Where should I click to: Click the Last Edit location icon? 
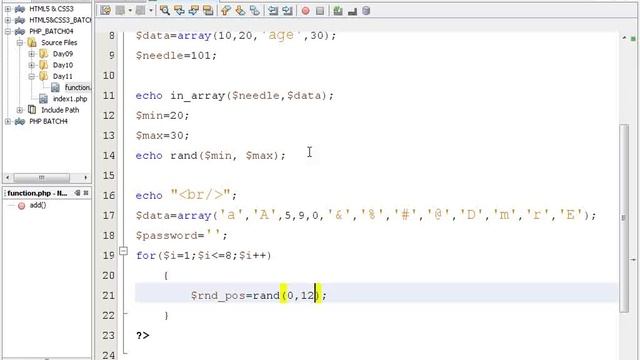tap(105, 11)
